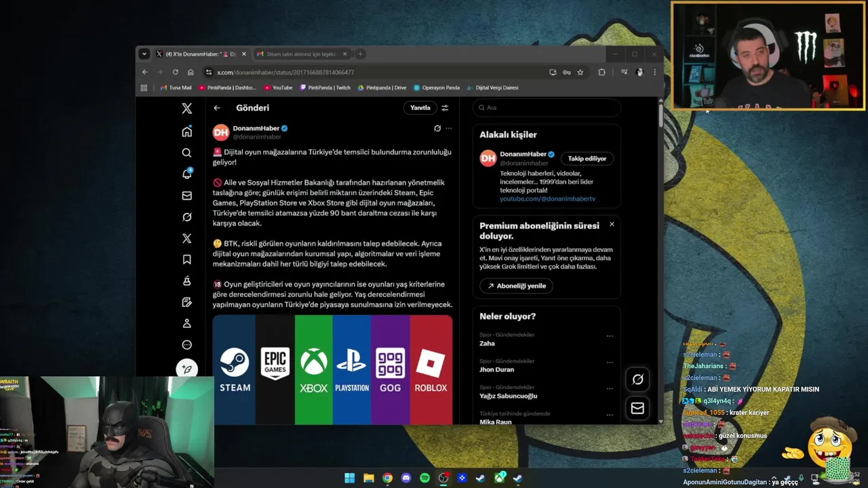Open Tuna Mail bookmark

coord(176,87)
